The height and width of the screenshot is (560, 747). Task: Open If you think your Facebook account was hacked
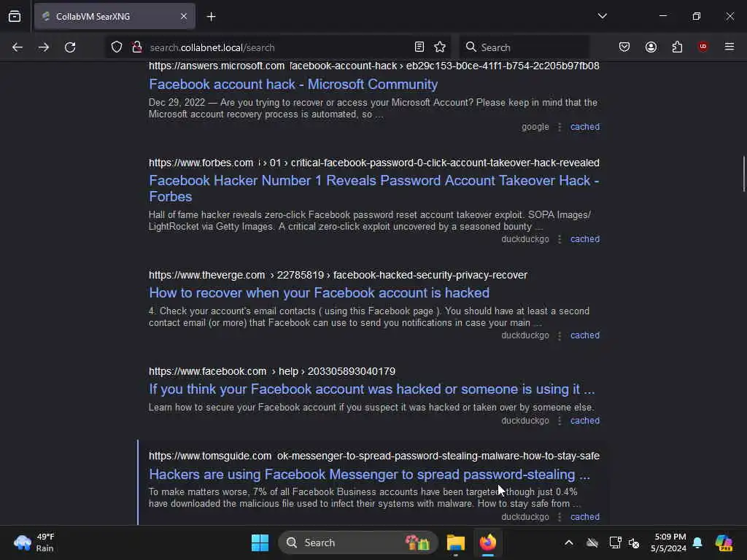tap(372, 389)
